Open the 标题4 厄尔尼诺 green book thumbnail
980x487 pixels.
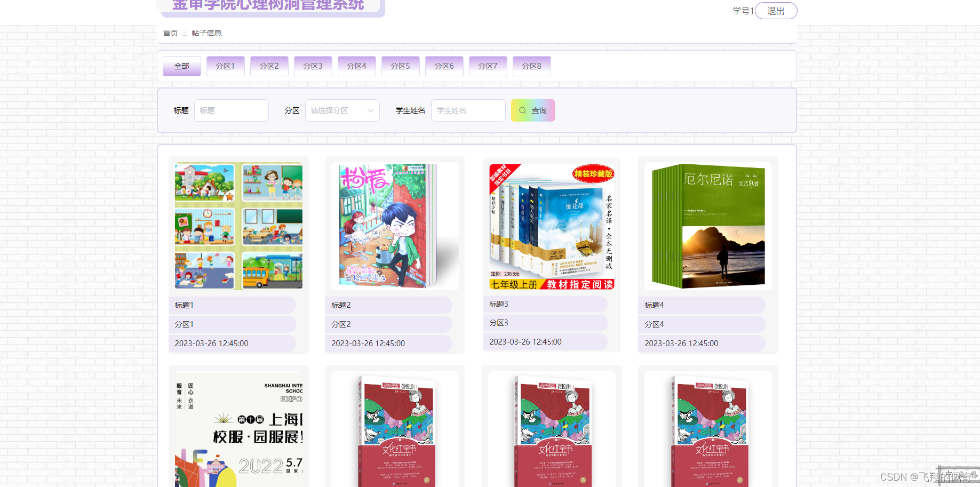tap(708, 226)
